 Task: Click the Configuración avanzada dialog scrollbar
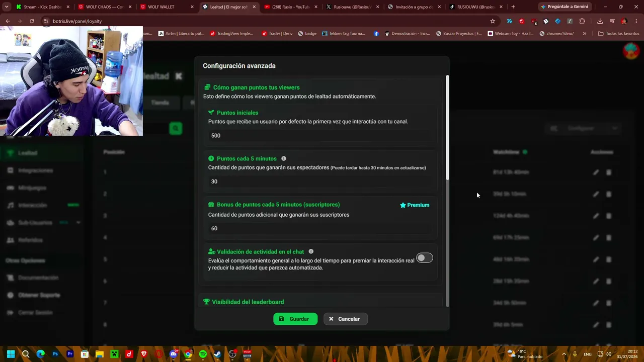click(447, 128)
